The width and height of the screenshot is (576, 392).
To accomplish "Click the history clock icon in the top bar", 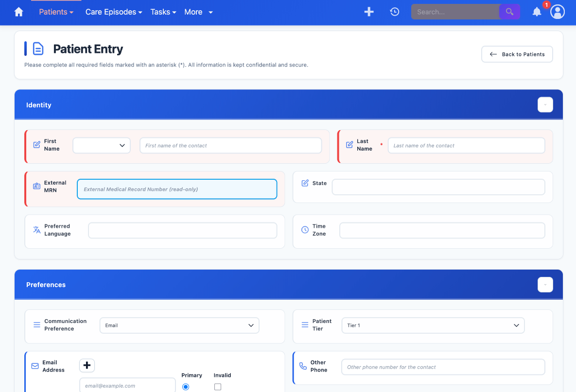I will click(x=394, y=12).
